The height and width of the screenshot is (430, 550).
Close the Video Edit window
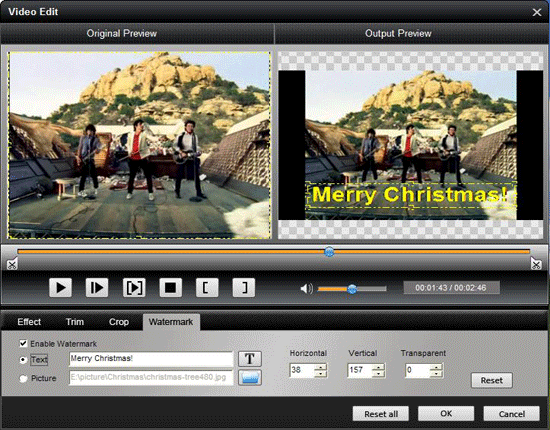537,12
